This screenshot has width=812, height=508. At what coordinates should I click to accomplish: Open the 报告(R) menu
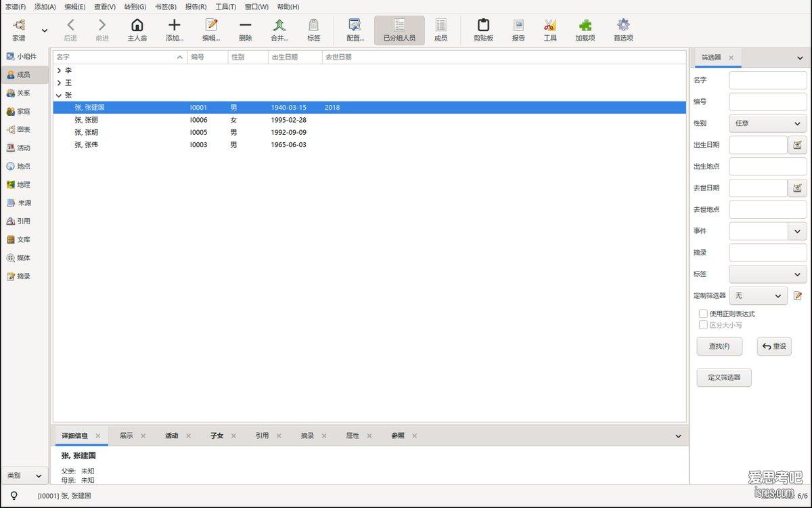[x=196, y=7]
